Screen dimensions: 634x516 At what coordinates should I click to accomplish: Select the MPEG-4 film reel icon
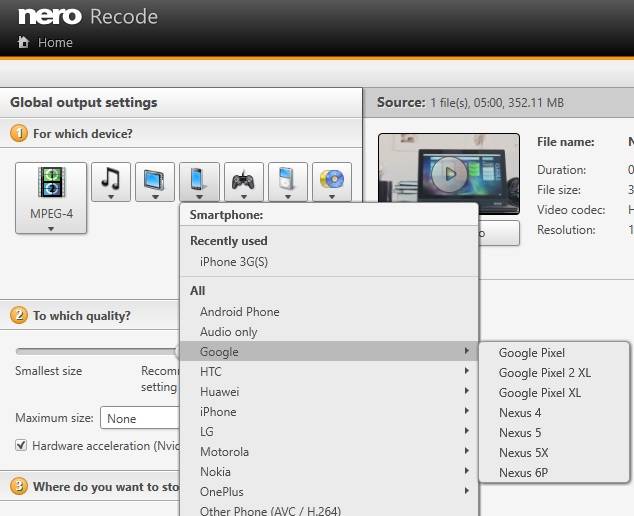[51, 182]
